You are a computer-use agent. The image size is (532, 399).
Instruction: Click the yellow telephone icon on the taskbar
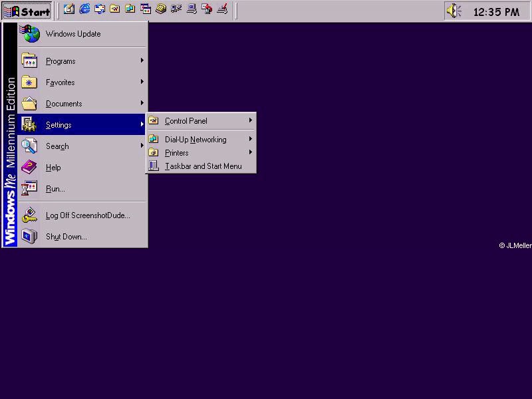tap(161, 9)
